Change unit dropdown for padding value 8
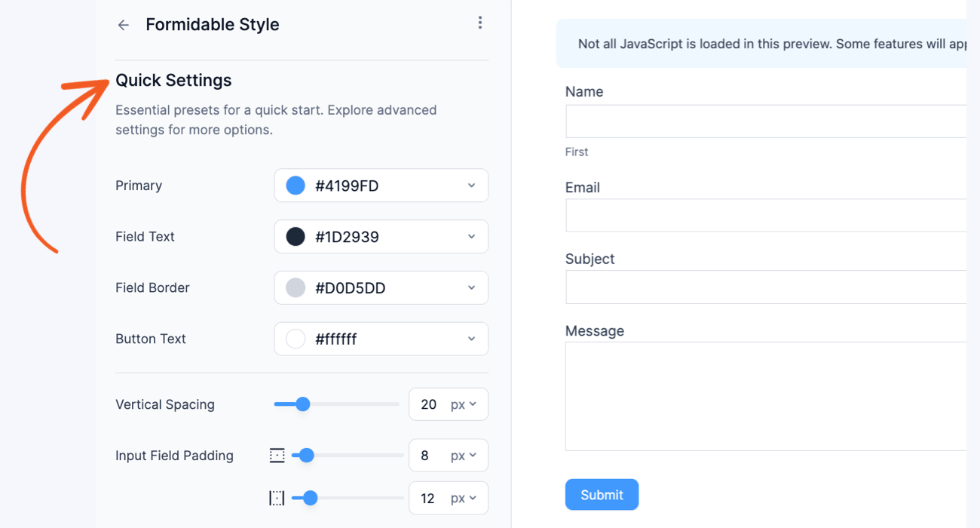This screenshot has width=980, height=528. (464, 456)
